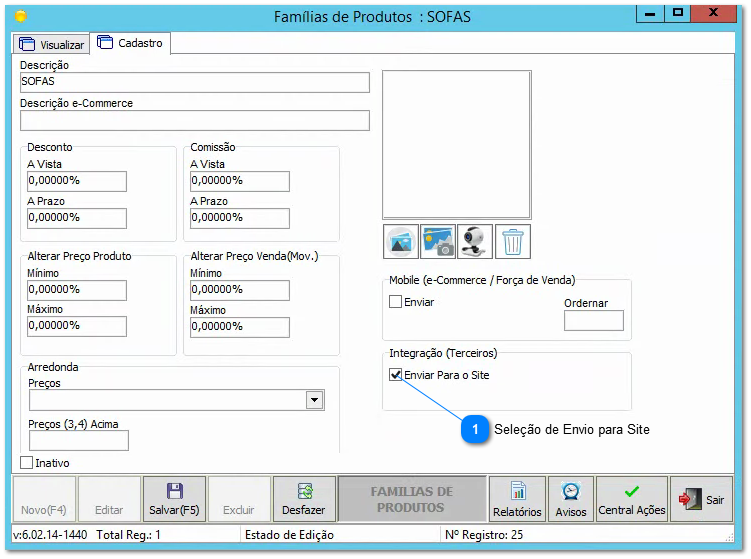This screenshot has height=559, width=751.
Task: Open Avisos alerts
Action: tap(571, 499)
